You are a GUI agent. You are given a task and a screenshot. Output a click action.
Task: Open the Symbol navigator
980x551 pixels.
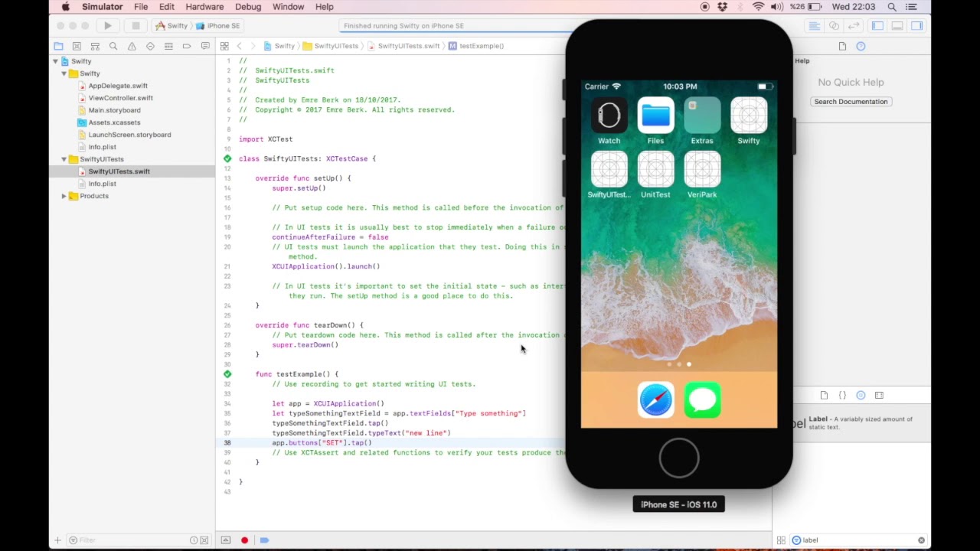pyautogui.click(x=95, y=46)
